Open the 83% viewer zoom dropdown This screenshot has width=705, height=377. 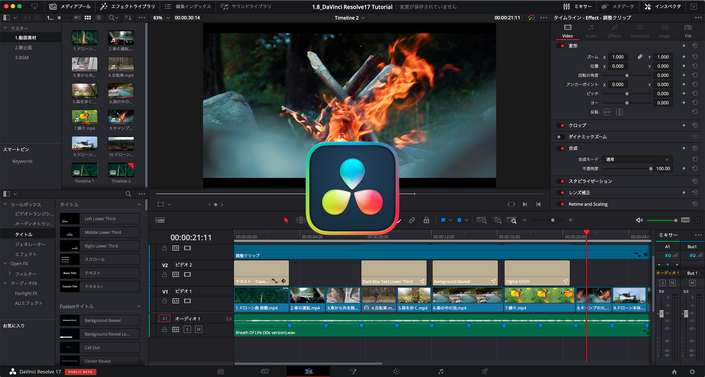coord(162,18)
